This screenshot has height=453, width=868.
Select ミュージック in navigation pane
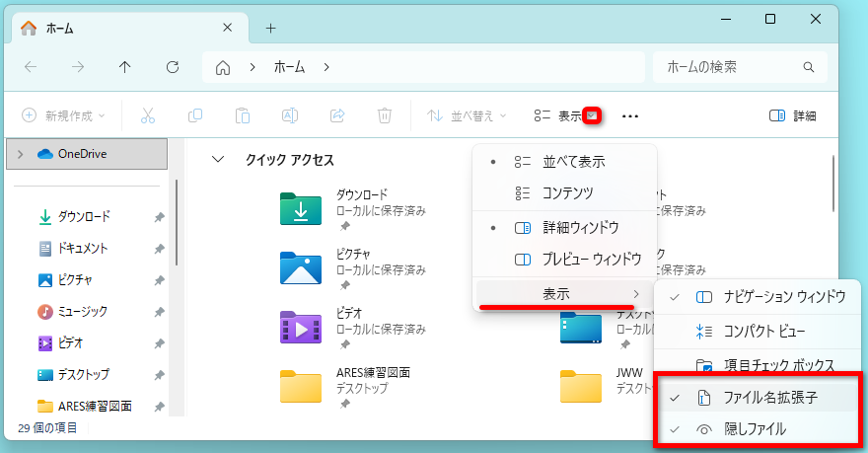click(83, 311)
